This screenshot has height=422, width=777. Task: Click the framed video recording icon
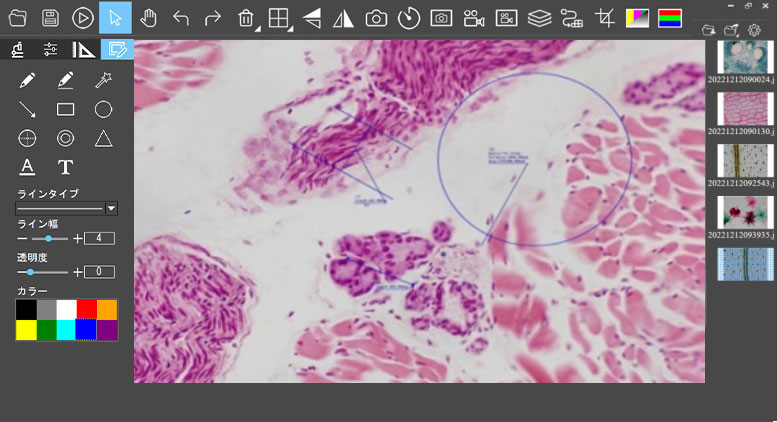[506, 18]
